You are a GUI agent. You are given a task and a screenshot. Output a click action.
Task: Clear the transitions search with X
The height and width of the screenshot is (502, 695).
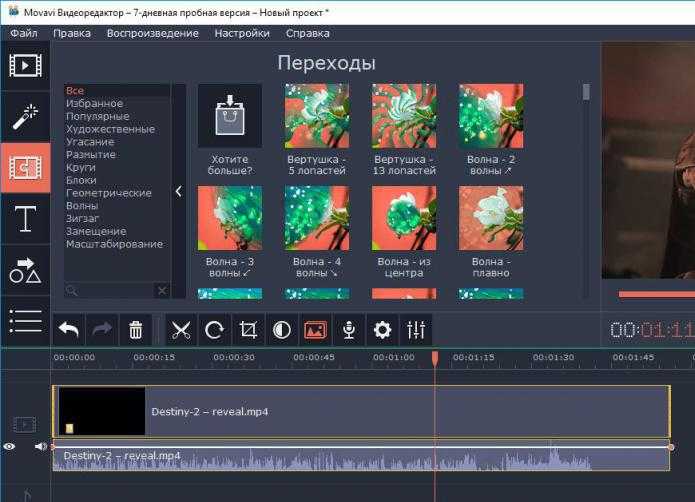tap(162, 291)
